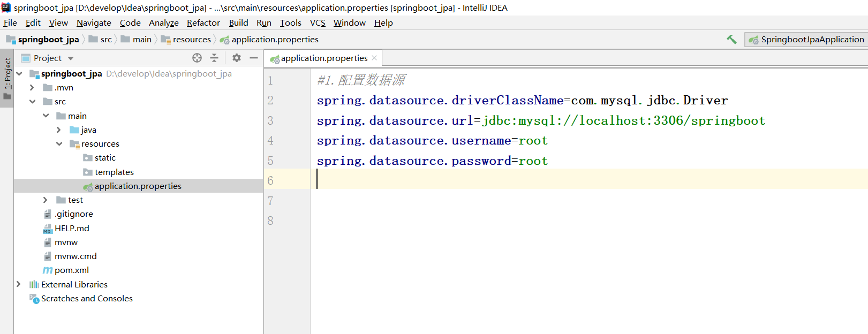Viewport: 868px width, 334px height.
Task: Click the Scratches and Consoles icon
Action: coord(34,299)
